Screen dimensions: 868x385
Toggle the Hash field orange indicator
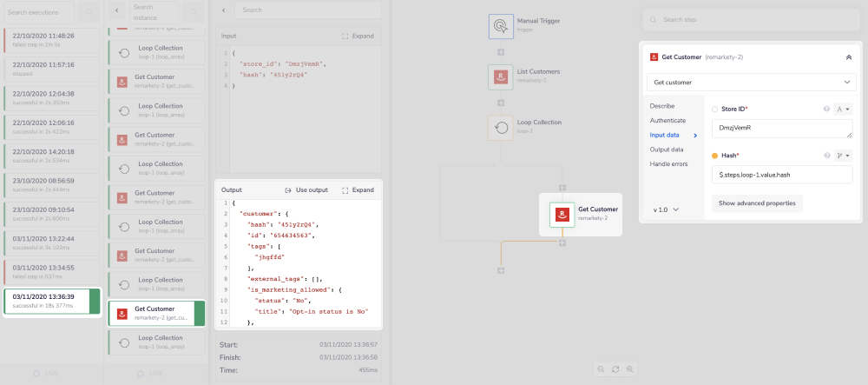714,156
